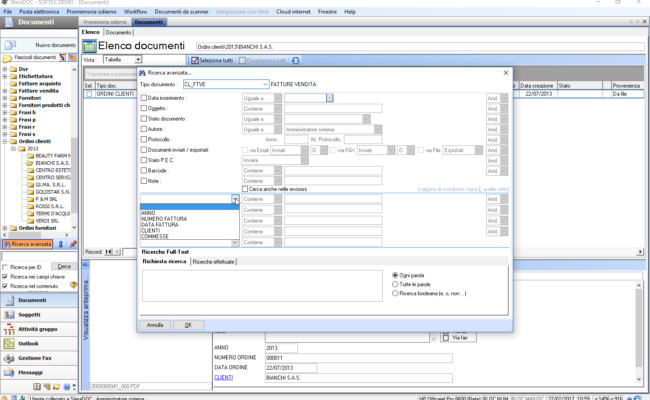Open the Tipo documento CL_FTVE dropdown

pyautogui.click(x=265, y=84)
